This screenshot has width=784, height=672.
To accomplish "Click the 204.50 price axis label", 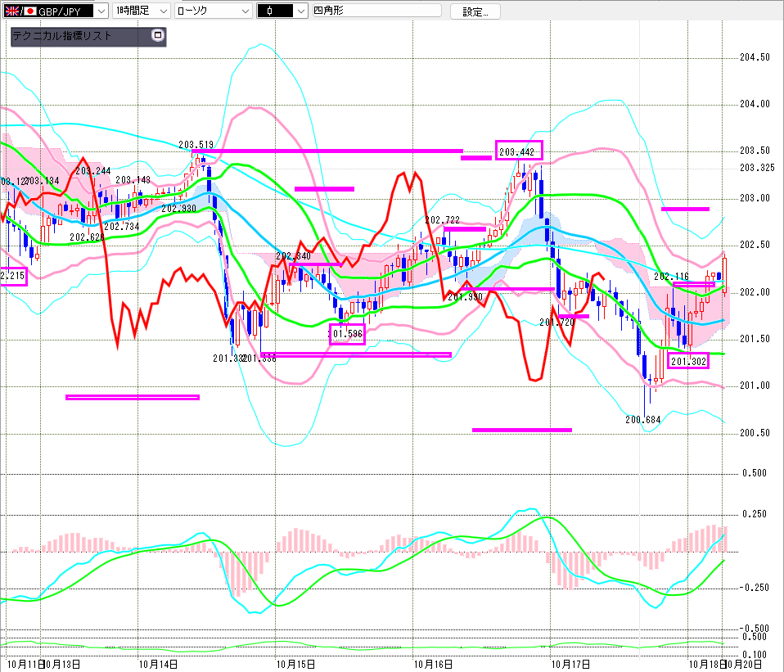I will 754,57.
